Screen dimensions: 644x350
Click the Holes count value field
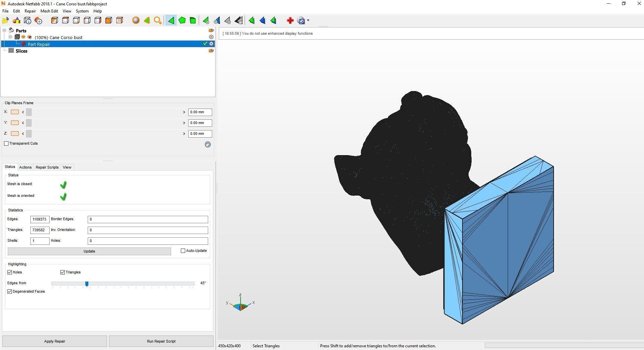click(148, 241)
